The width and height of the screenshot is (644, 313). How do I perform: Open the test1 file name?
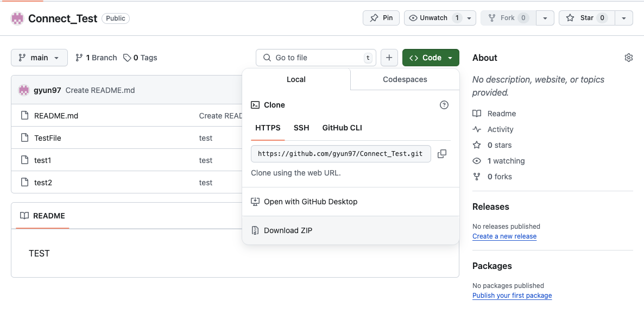43,160
